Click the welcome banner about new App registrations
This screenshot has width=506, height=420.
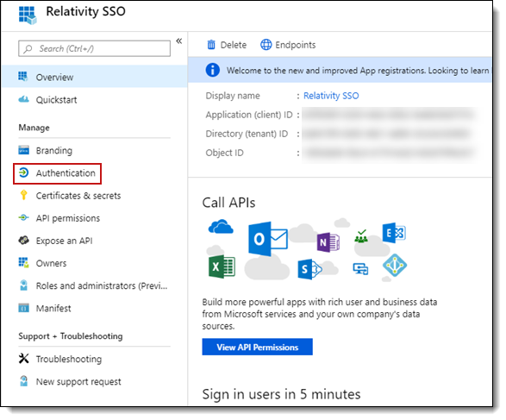(340, 70)
